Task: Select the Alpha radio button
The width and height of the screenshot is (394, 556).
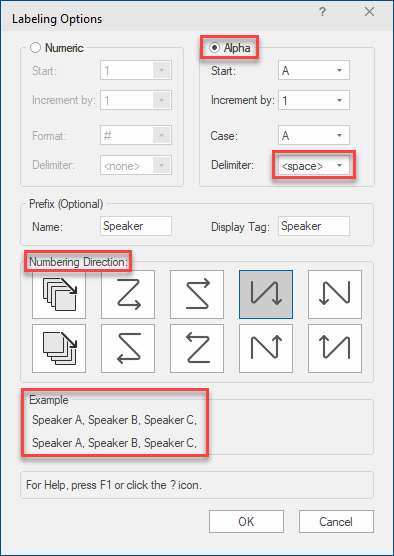Action: coord(214,48)
